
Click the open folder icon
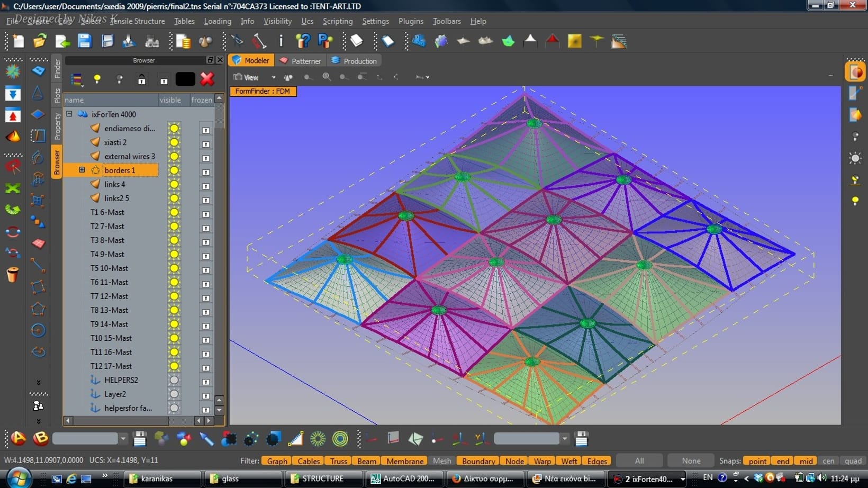pyautogui.click(x=40, y=41)
